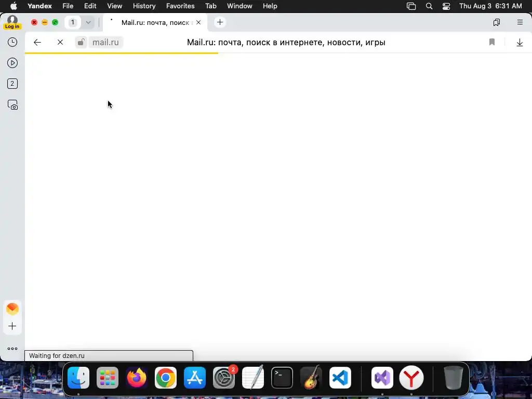
Task: Launch Firefox from the Dock
Action: pos(137,378)
